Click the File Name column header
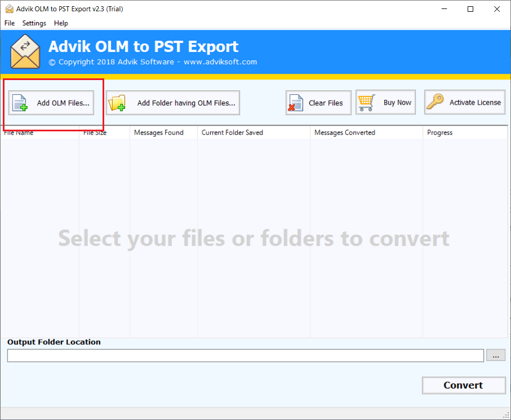 point(40,132)
